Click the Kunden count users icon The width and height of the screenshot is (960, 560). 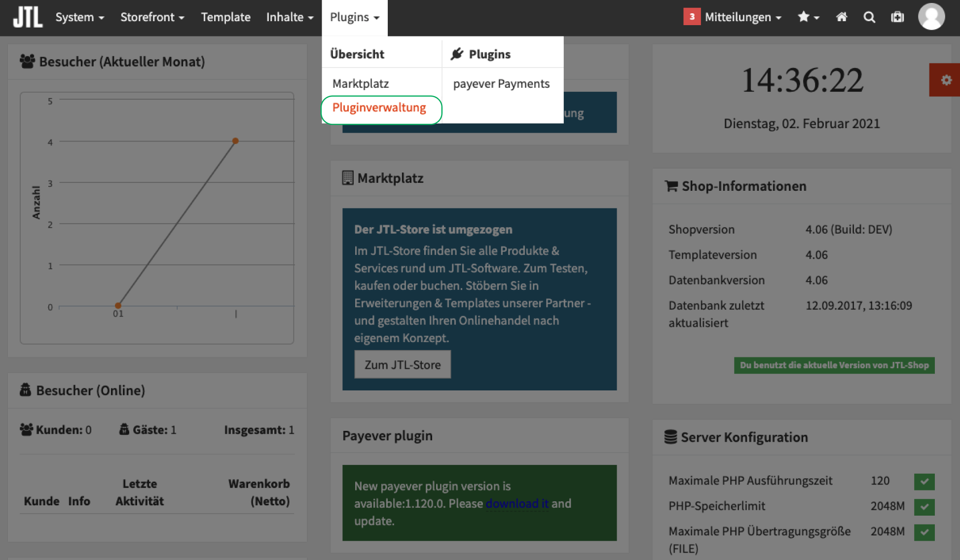[x=26, y=429]
